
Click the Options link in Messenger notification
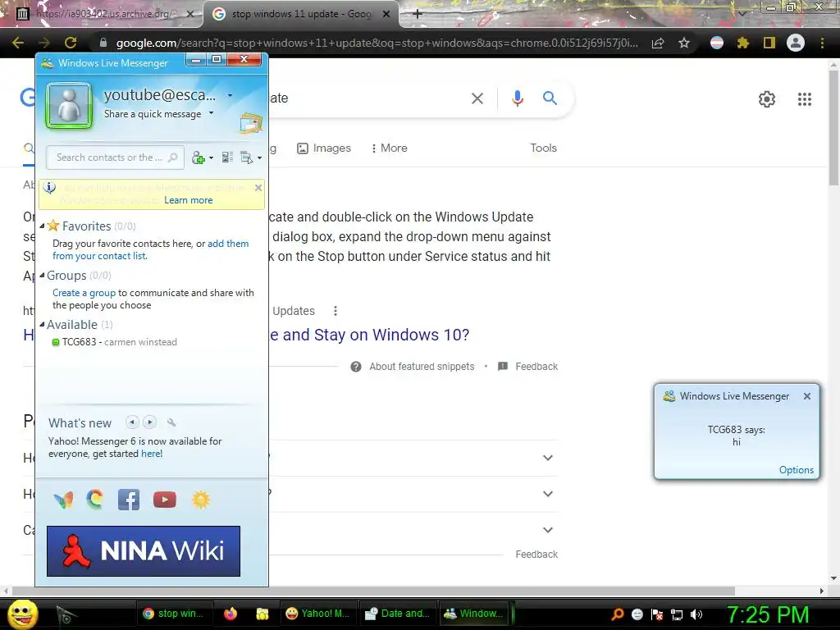coord(796,470)
